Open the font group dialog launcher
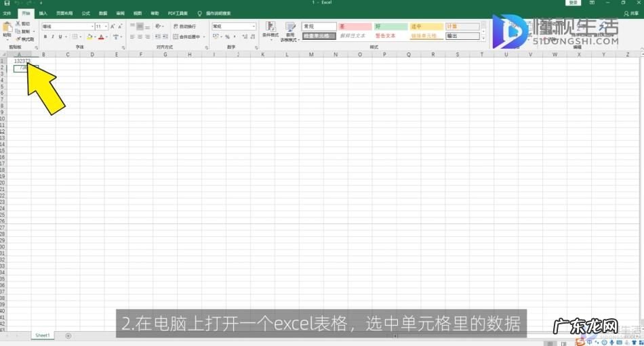644x346 pixels. [x=123, y=47]
